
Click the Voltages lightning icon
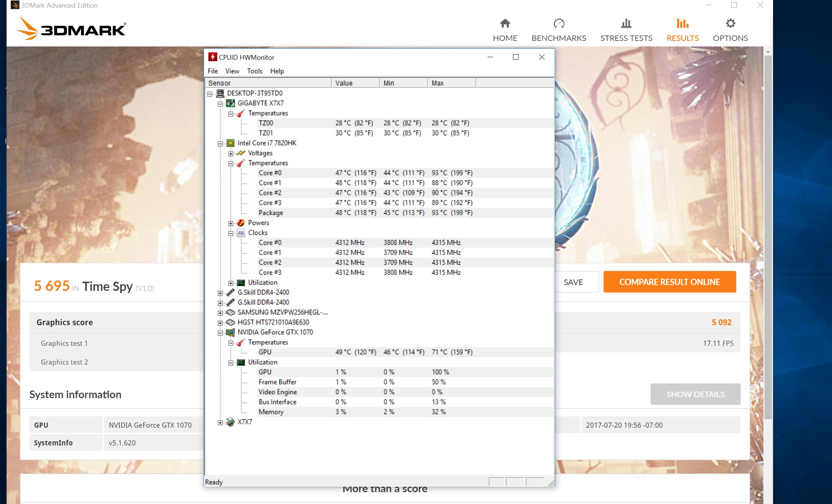pyautogui.click(x=241, y=153)
